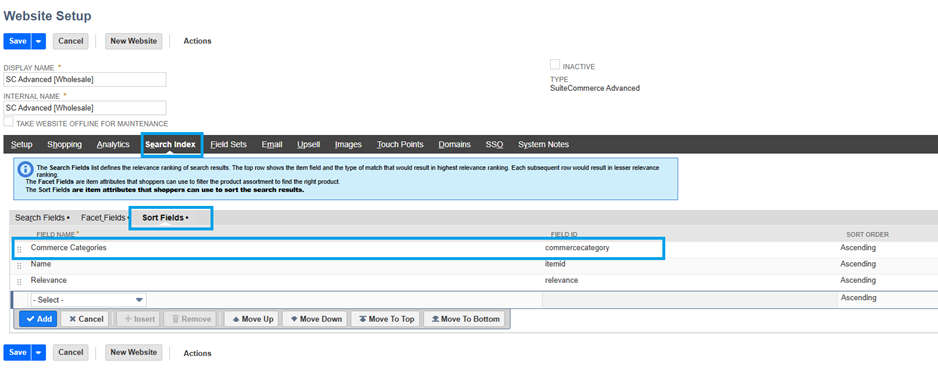Image resolution: width=938 pixels, height=370 pixels.
Task: Click the bottom Save button
Action: (17, 352)
